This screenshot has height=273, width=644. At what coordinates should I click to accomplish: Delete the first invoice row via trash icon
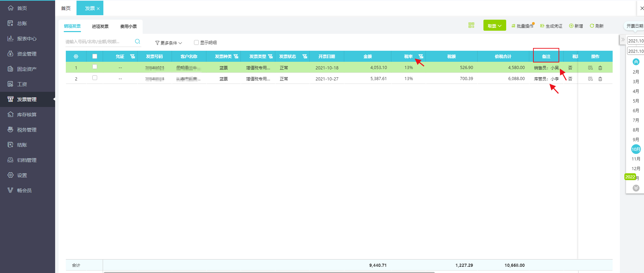tap(600, 68)
